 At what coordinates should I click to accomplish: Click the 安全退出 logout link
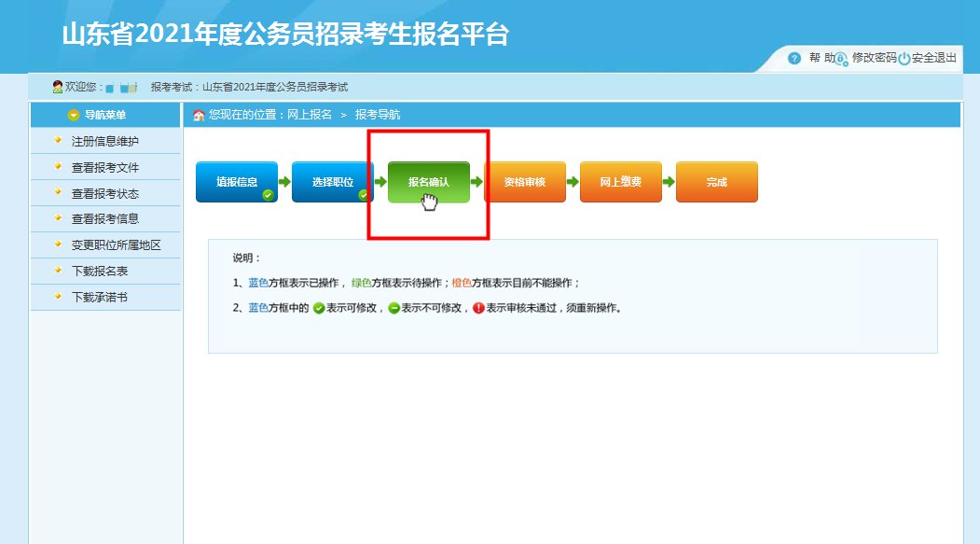pos(932,58)
